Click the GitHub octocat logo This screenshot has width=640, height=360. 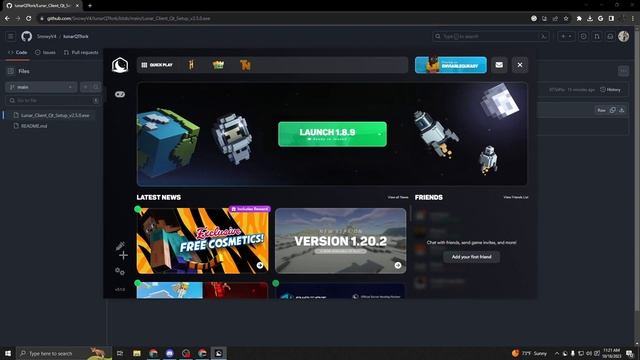point(27,36)
